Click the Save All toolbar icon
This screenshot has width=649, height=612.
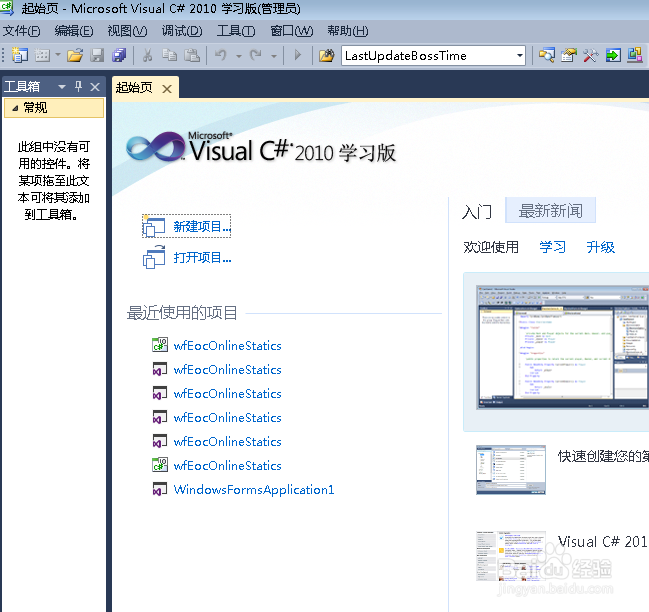click(x=119, y=55)
